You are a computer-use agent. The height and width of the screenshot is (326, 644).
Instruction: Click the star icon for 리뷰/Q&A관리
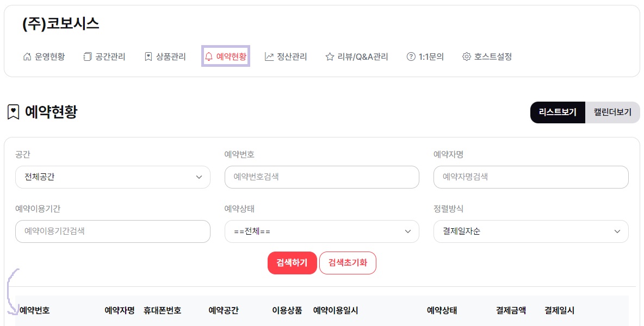330,57
